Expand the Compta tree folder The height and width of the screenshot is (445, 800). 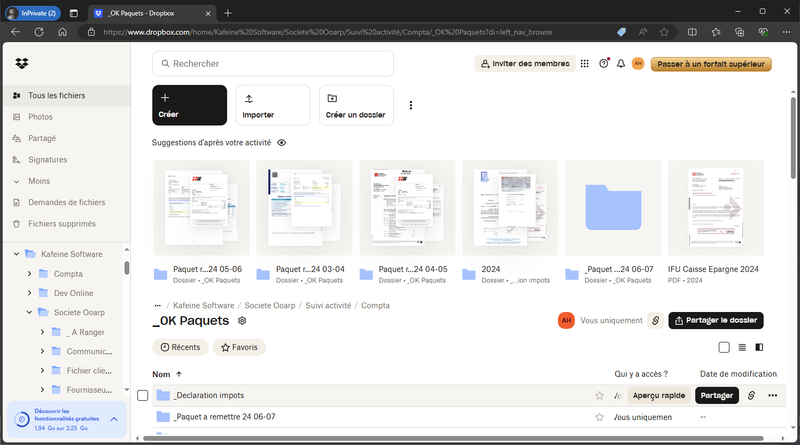[29, 274]
